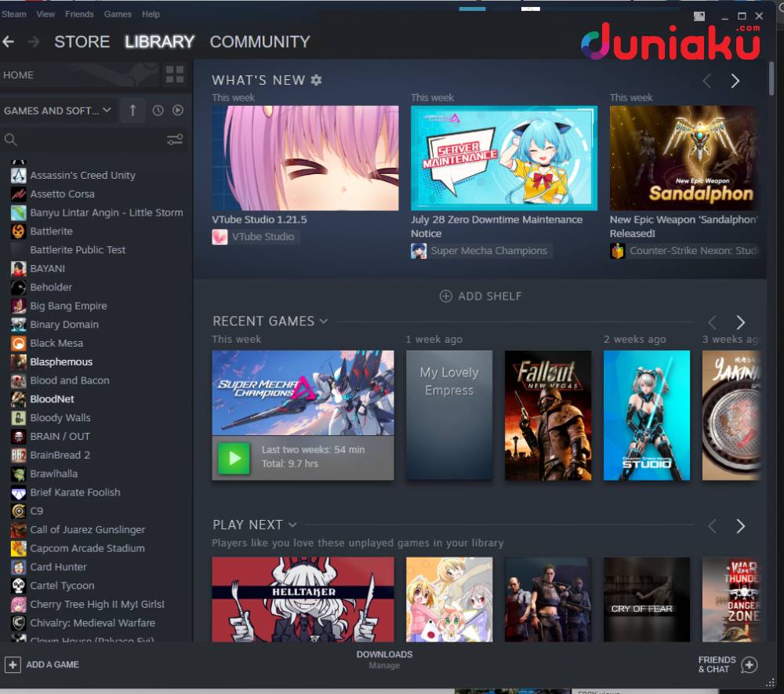Click the Assassin's Creed Unity game icon
Image resolution: width=784 pixels, height=694 pixels.
pos(19,175)
